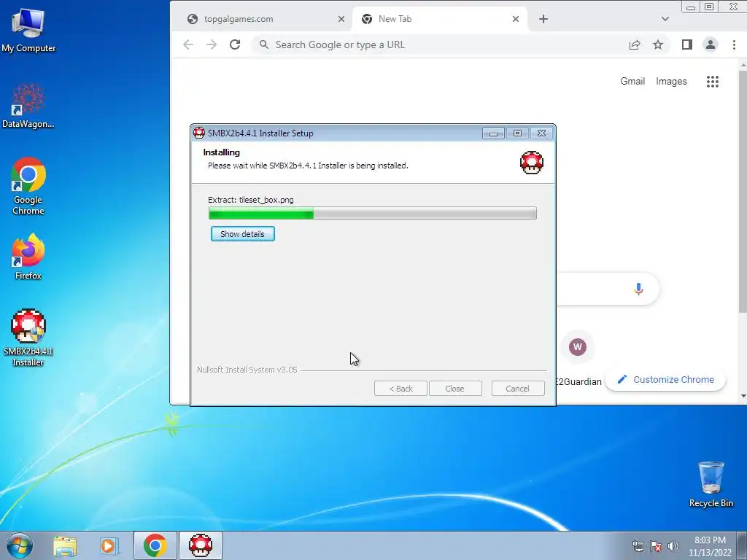This screenshot has height=560, width=747.
Task: Select SMBX2b4.4.1 Installer desktop icon
Action: [28, 338]
